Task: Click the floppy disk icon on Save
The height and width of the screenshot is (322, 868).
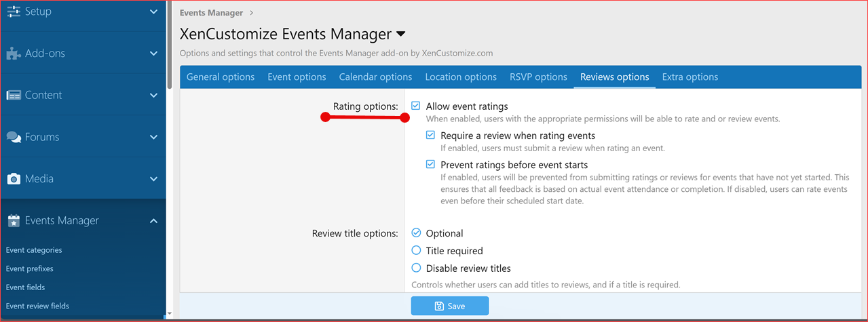Action: click(439, 306)
